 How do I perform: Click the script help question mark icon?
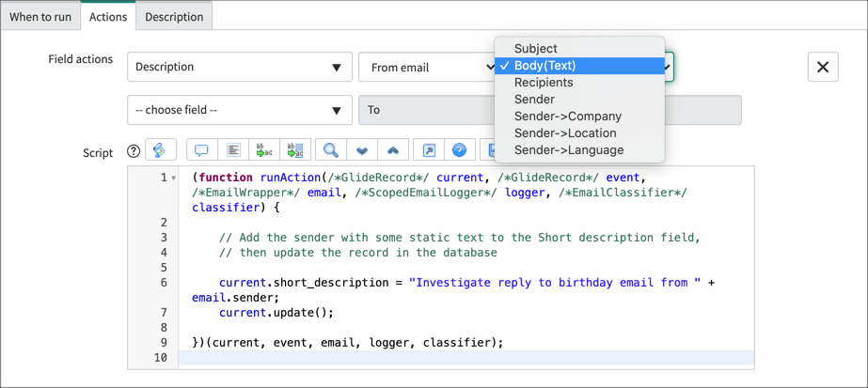point(134,151)
